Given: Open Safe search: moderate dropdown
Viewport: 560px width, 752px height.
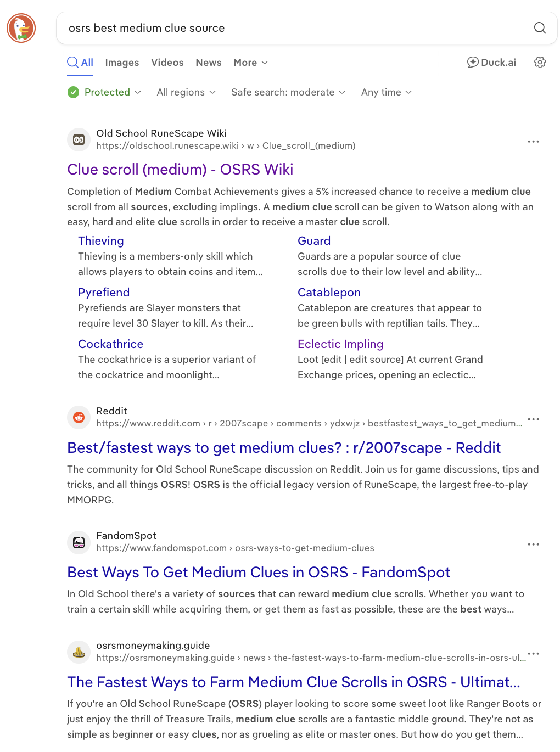Looking at the screenshot, I should tap(288, 92).
